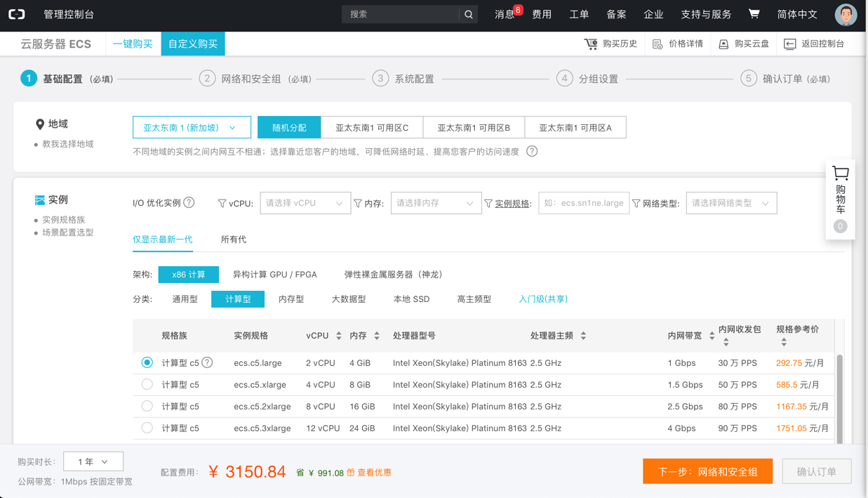Viewport: 868px width, 498px height.
Task: Click the region help question mark icon
Action: (532, 151)
